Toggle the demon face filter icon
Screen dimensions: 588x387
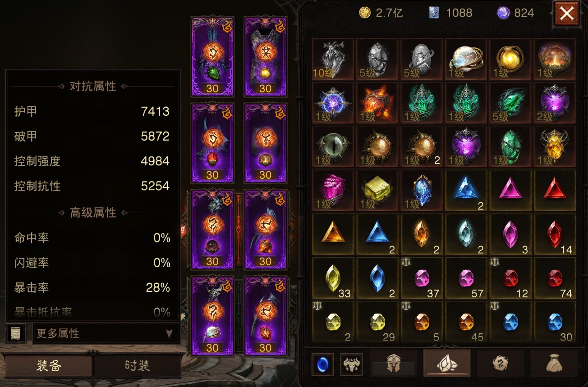pyautogui.click(x=351, y=364)
